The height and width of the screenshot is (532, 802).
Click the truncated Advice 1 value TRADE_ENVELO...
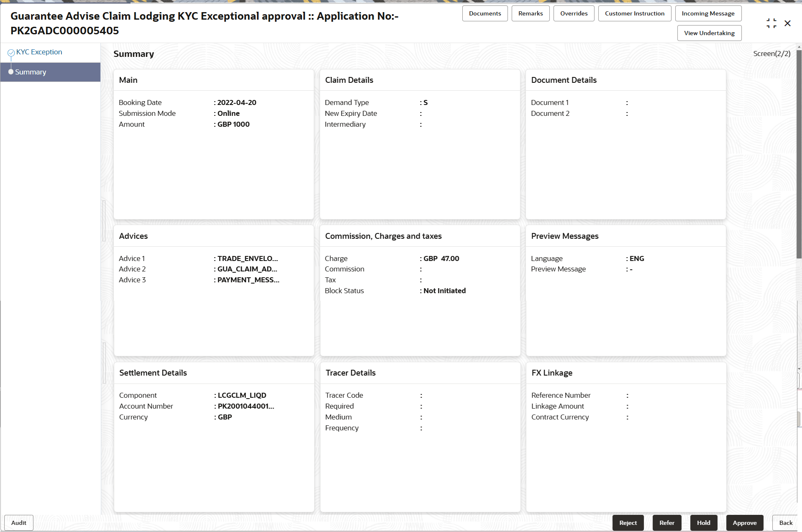247,258
